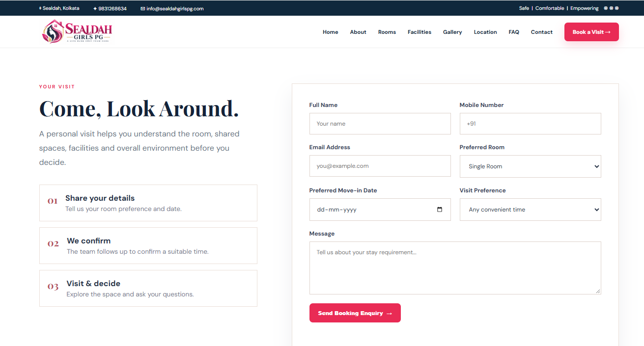Image resolution: width=644 pixels, height=346 pixels.
Task: Click the Sealdah Girls PG logo
Action: click(77, 31)
